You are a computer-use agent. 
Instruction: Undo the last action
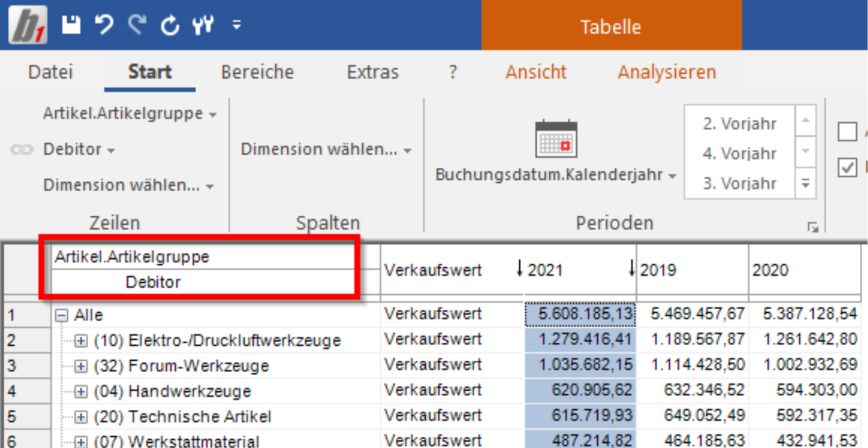click(104, 25)
